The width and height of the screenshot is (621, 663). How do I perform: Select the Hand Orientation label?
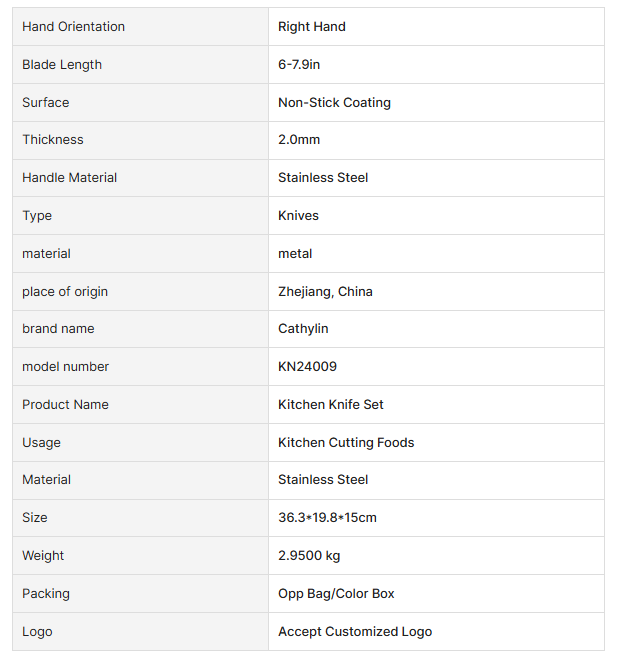(74, 27)
